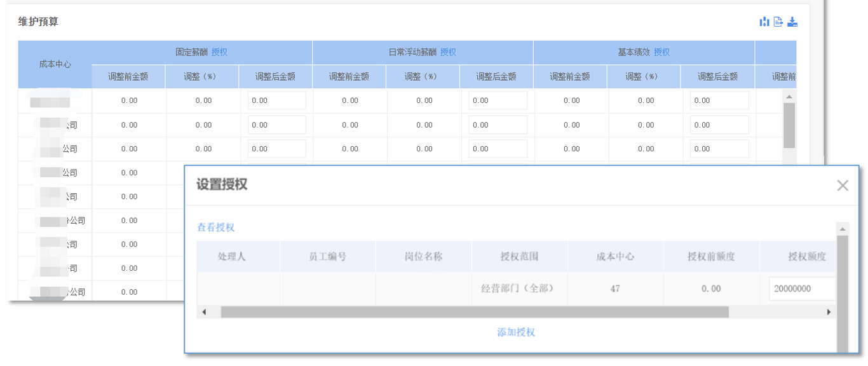Screen dimensions: 868x366
Task: Click the 查看授权 link
Action: 215,227
